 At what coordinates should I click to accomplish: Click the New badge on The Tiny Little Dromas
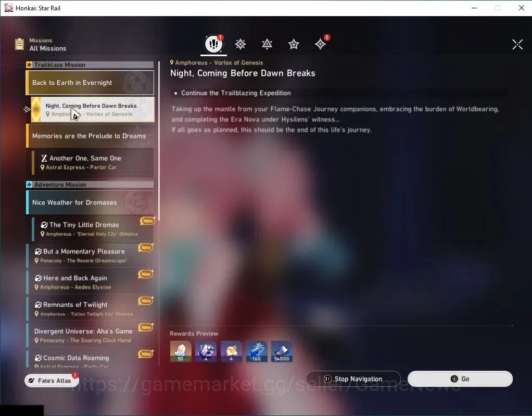(x=148, y=220)
